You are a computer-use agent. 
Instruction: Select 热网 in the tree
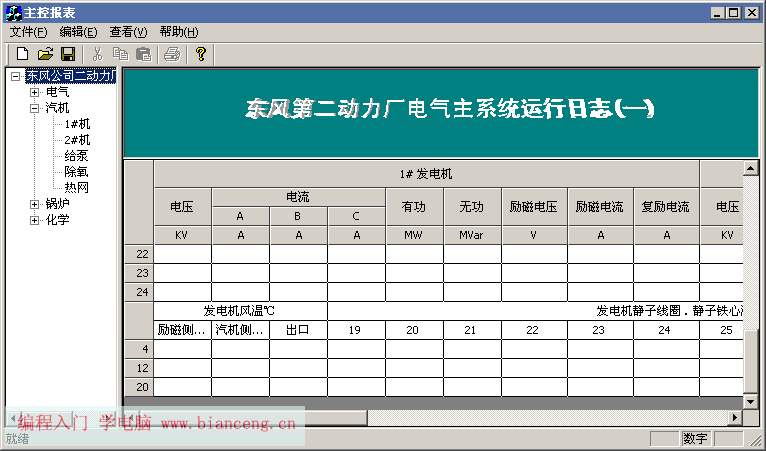76,188
